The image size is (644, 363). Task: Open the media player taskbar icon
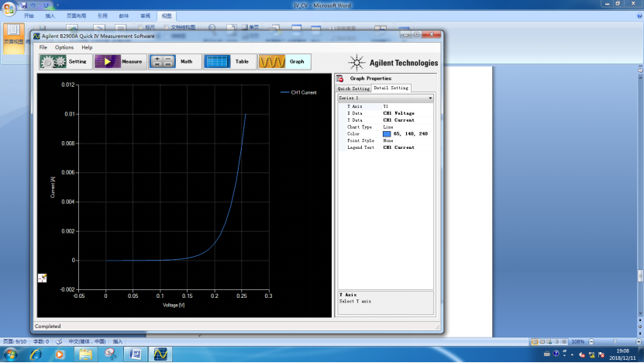(x=60, y=354)
